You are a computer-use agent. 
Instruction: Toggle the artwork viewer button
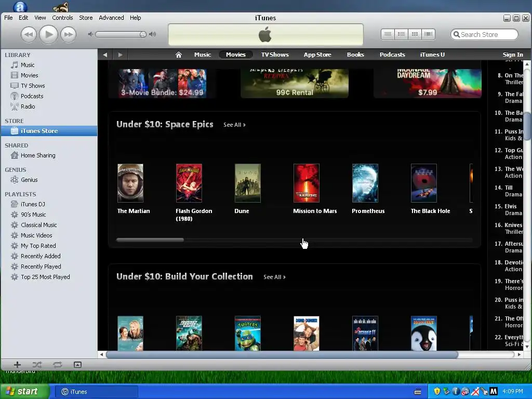click(78, 365)
